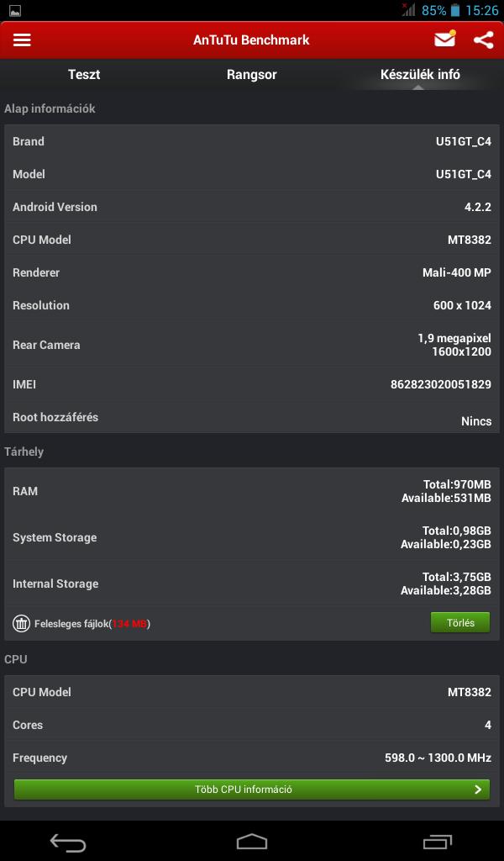The image size is (504, 861).
Task: Select the Készülék infó tab
Action: click(x=420, y=75)
